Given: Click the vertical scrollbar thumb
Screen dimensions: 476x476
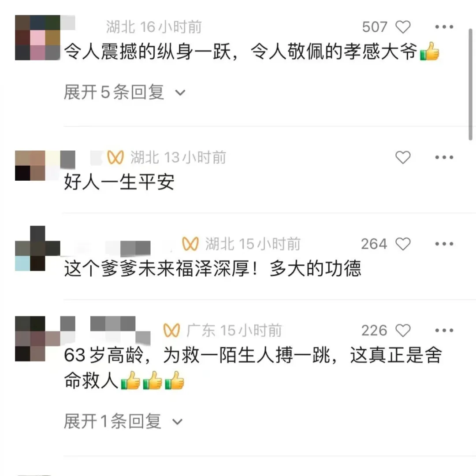Looking at the screenshot, I should click(x=470, y=84).
